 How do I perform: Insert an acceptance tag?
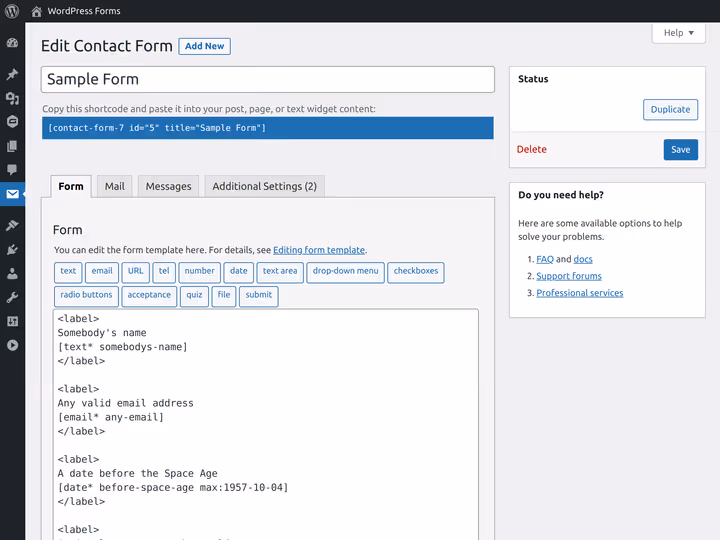149,296
